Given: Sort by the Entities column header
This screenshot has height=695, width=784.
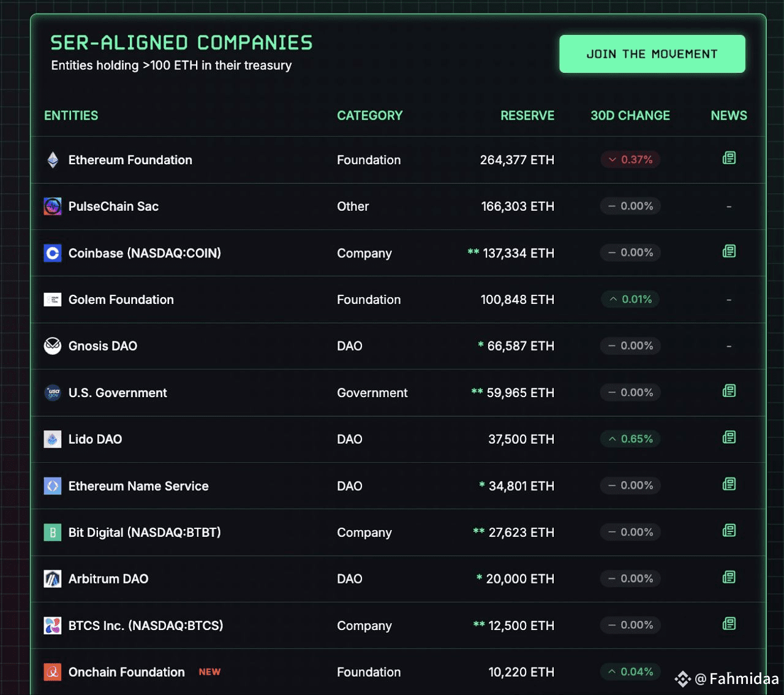Looking at the screenshot, I should (x=71, y=116).
